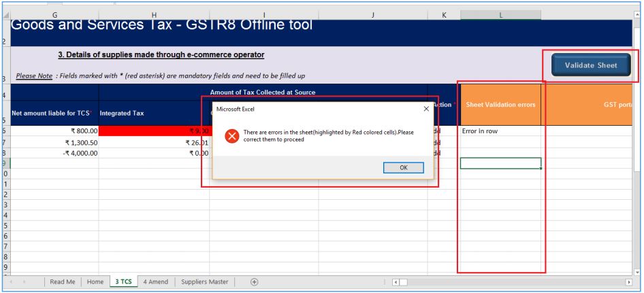This screenshot has width=644, height=293.
Task: Click the dialog error message text
Action: click(329, 136)
